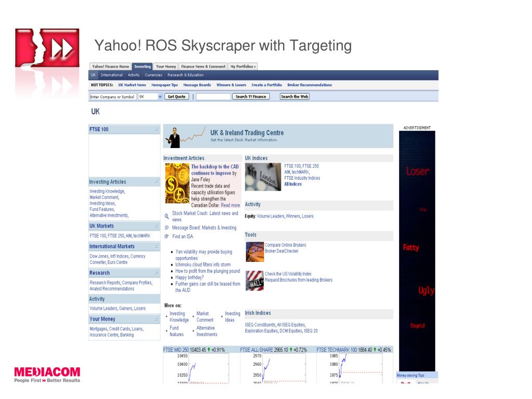Choose the Activity item in blue submenu bar
The image size is (532, 399).
tap(134, 75)
